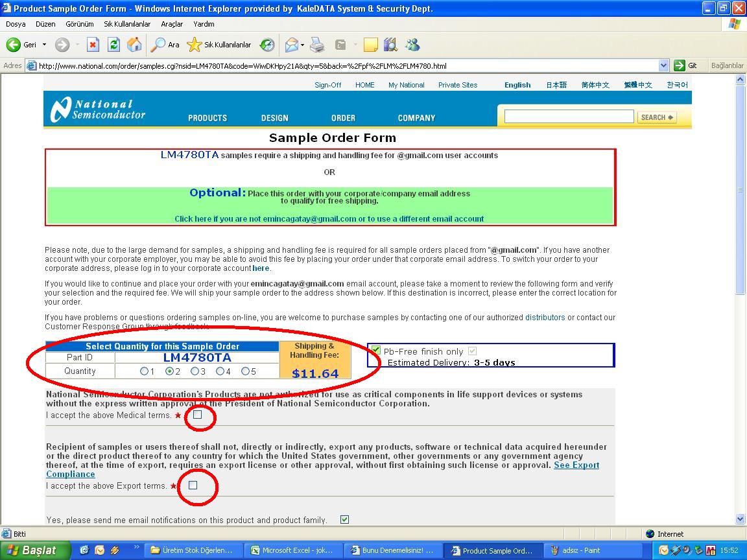Refresh the page using toolbar icon
Viewport: 747px width, 560px height.
coord(113,45)
